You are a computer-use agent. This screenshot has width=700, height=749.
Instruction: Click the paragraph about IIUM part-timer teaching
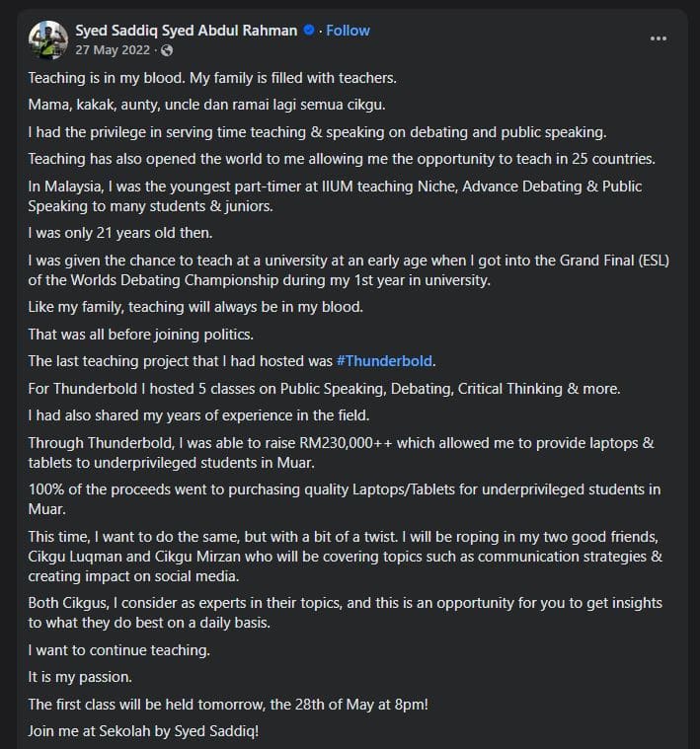[x=335, y=195]
